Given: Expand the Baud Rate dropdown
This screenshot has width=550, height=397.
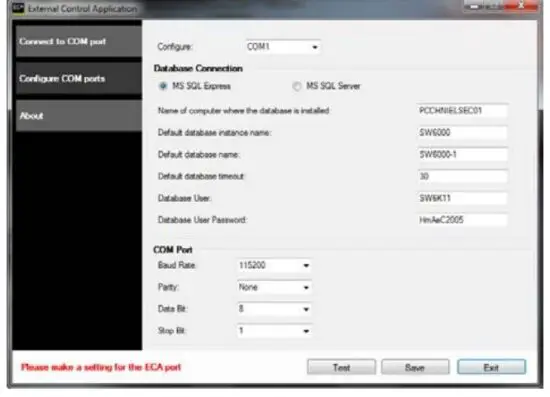Looking at the screenshot, I should click(x=274, y=265).
